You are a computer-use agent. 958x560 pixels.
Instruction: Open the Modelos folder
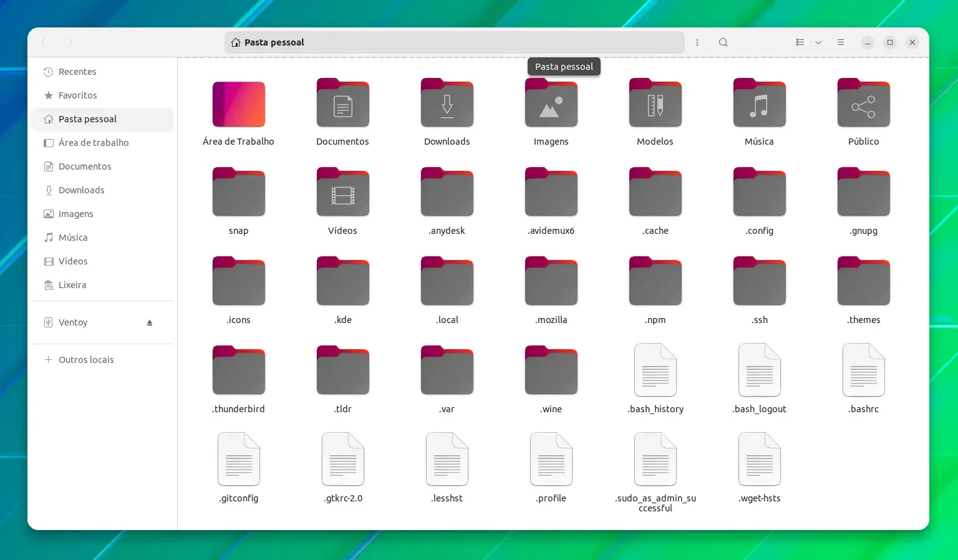click(x=656, y=103)
